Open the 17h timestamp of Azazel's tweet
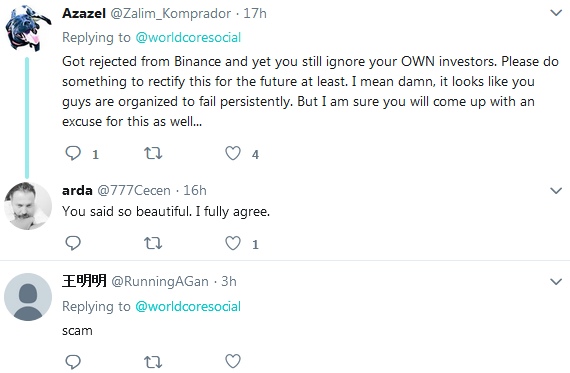 (x=255, y=13)
